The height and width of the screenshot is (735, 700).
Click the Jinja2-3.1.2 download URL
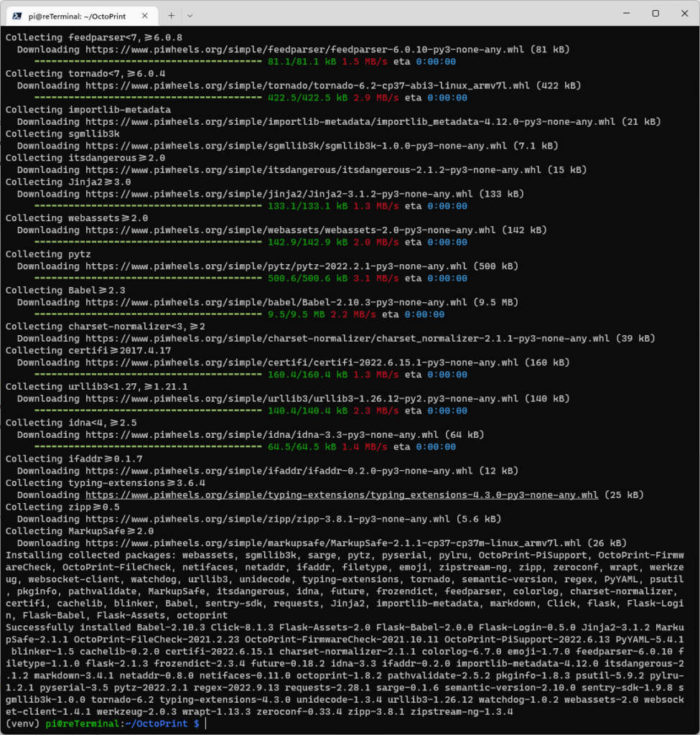[279, 194]
